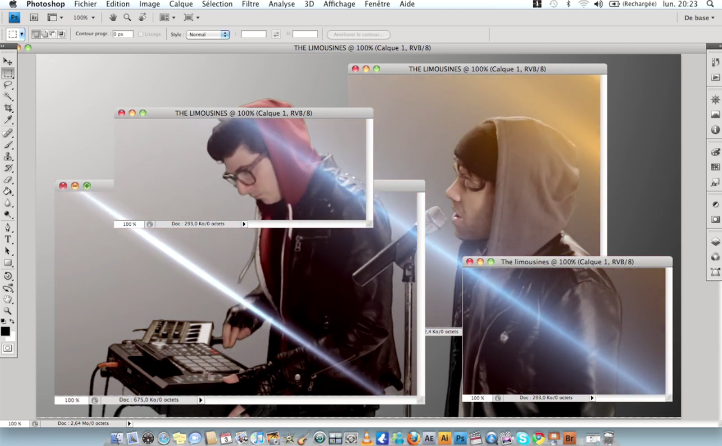This screenshot has width=722, height=446.
Task: Swap width and height values button
Action: coord(276,35)
